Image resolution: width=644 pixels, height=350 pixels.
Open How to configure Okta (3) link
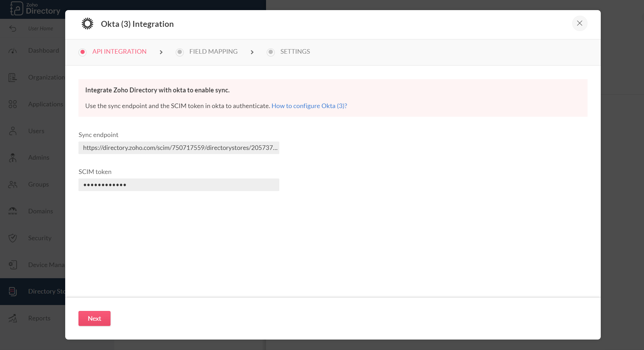pyautogui.click(x=309, y=106)
